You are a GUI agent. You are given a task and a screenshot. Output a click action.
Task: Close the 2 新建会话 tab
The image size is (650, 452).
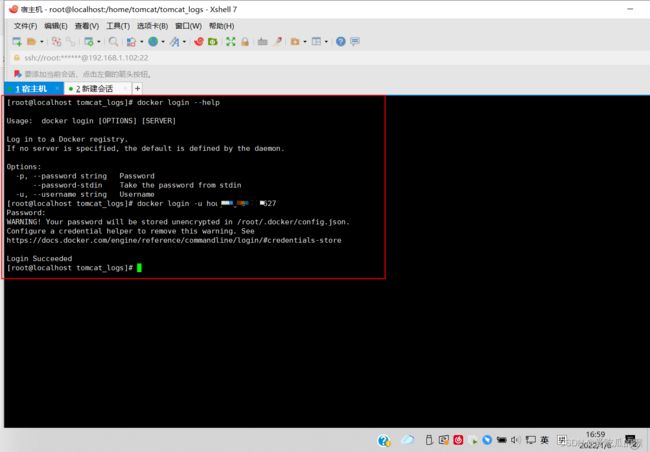point(124,88)
